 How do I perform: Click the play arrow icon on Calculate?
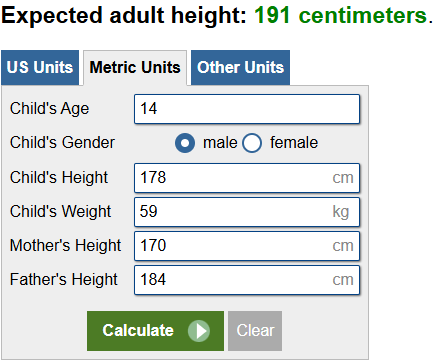coord(199,331)
